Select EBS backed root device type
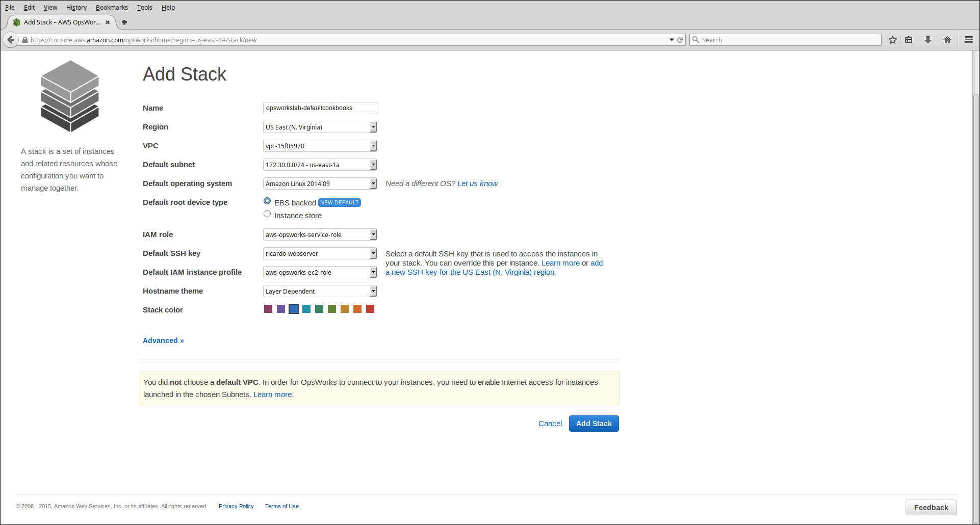980x525 pixels. pos(267,201)
